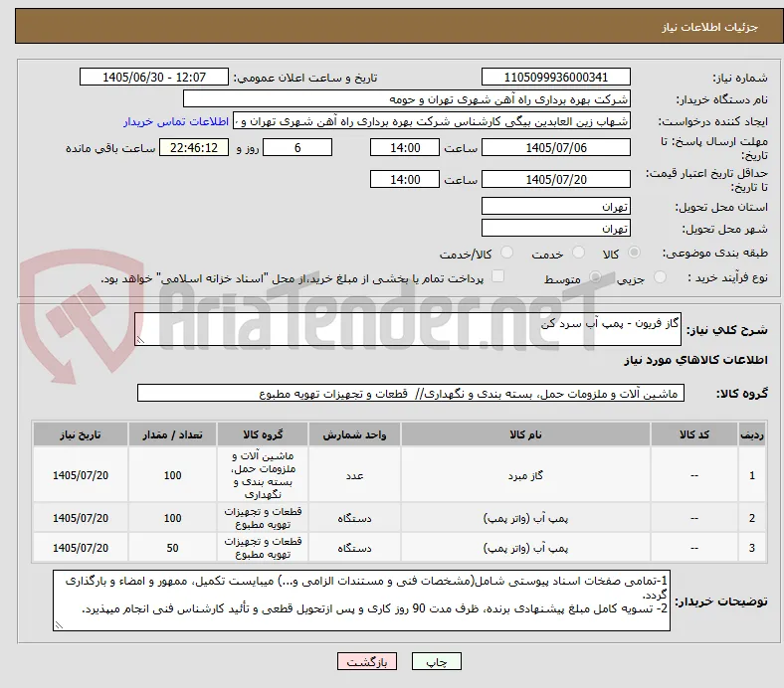Click the announcement date field 1405/06/30 - 12:07
Screen dimensions: 784x688
pos(154,77)
